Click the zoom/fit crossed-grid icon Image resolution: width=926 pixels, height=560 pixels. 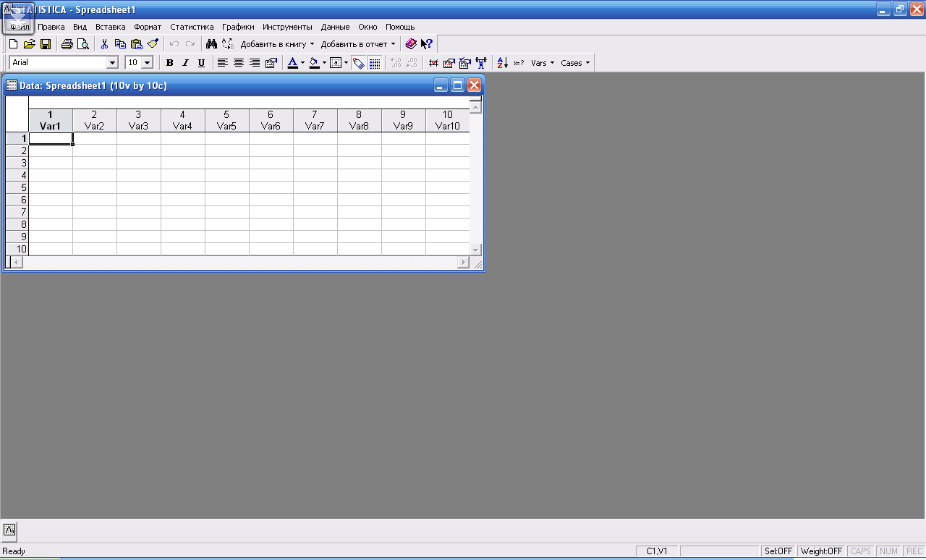click(x=433, y=63)
